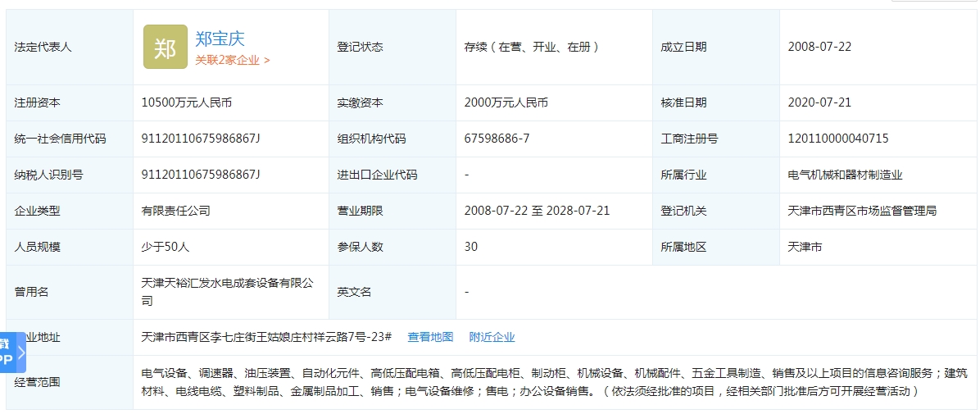Viewport: 980px width, 414px height.
Task: Click the blue 下载APP floating button
Action: tap(7, 353)
